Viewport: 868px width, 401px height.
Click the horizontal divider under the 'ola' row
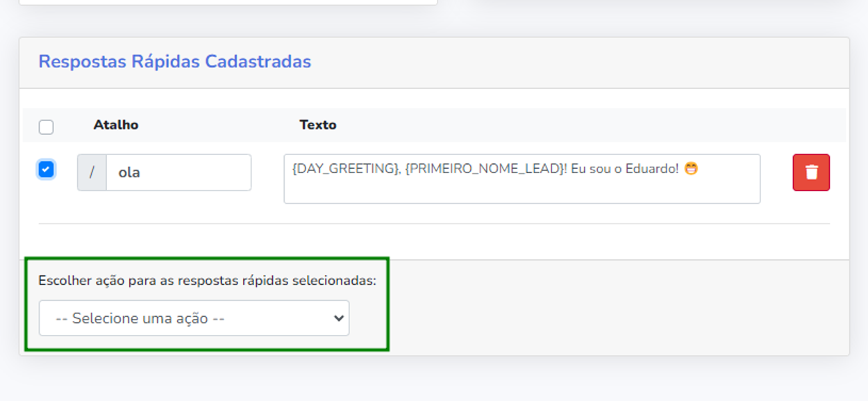tap(434, 224)
